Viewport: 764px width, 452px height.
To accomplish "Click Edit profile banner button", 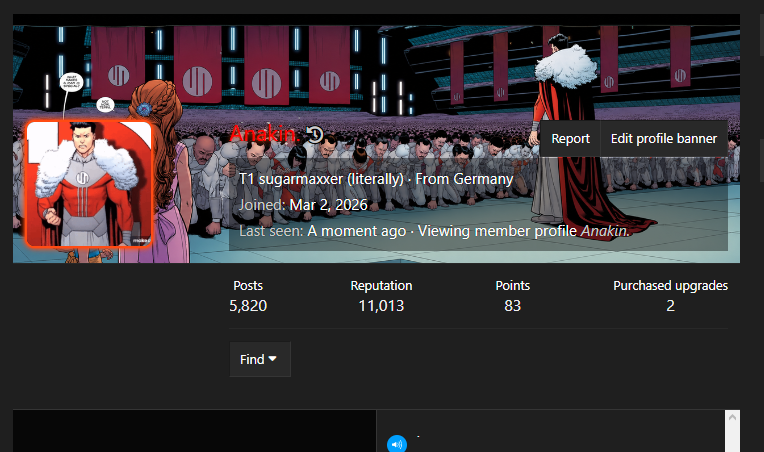I will pos(664,139).
